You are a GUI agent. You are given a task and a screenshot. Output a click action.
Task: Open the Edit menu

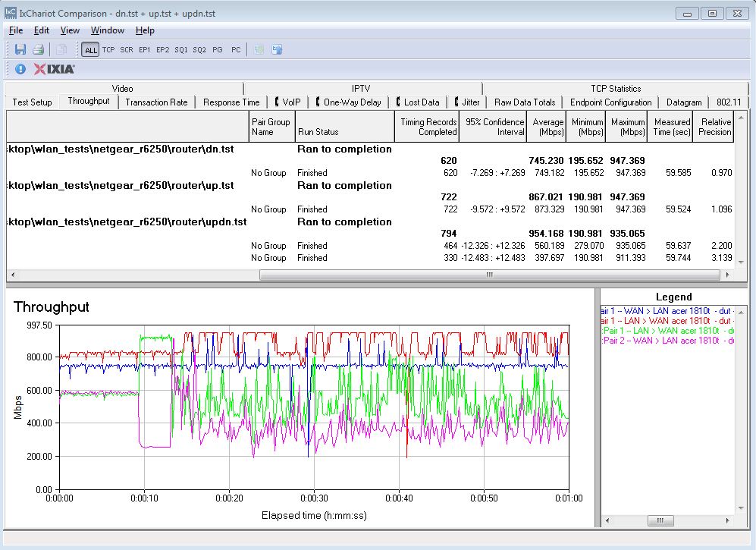coord(42,30)
